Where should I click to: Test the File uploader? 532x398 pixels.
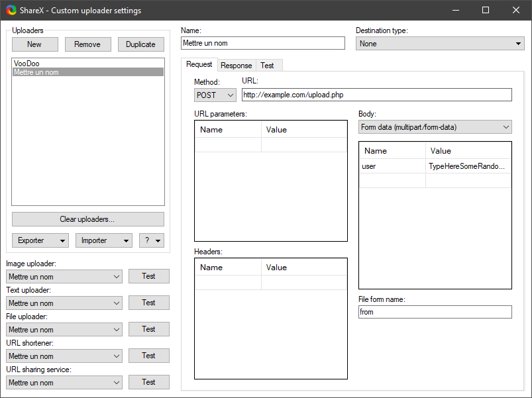click(x=149, y=329)
